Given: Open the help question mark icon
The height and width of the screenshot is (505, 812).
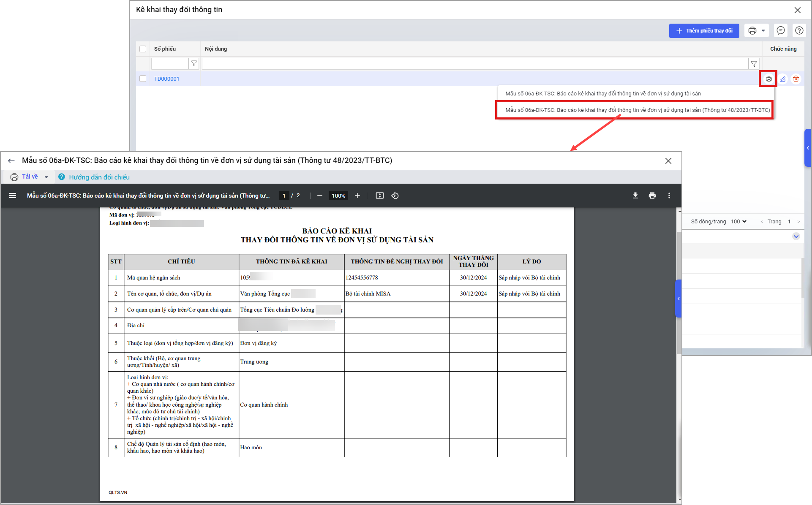Looking at the screenshot, I should pyautogui.click(x=799, y=30).
